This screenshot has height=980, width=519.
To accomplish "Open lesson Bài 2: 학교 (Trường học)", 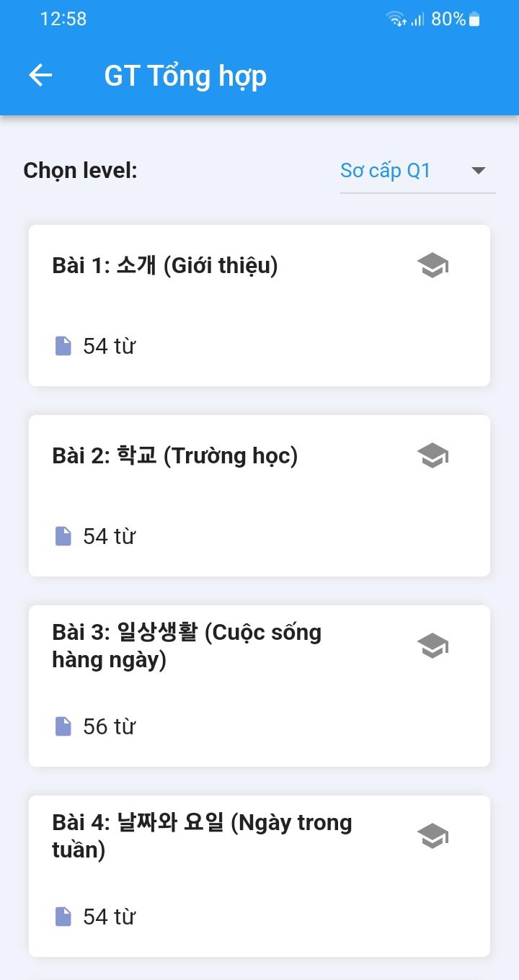I will pyautogui.click(x=175, y=456).
